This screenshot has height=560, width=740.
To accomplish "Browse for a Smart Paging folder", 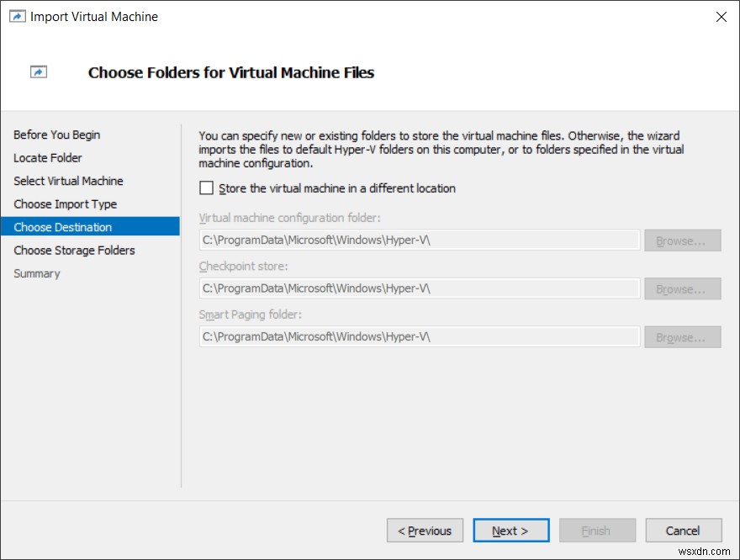I will [x=682, y=337].
